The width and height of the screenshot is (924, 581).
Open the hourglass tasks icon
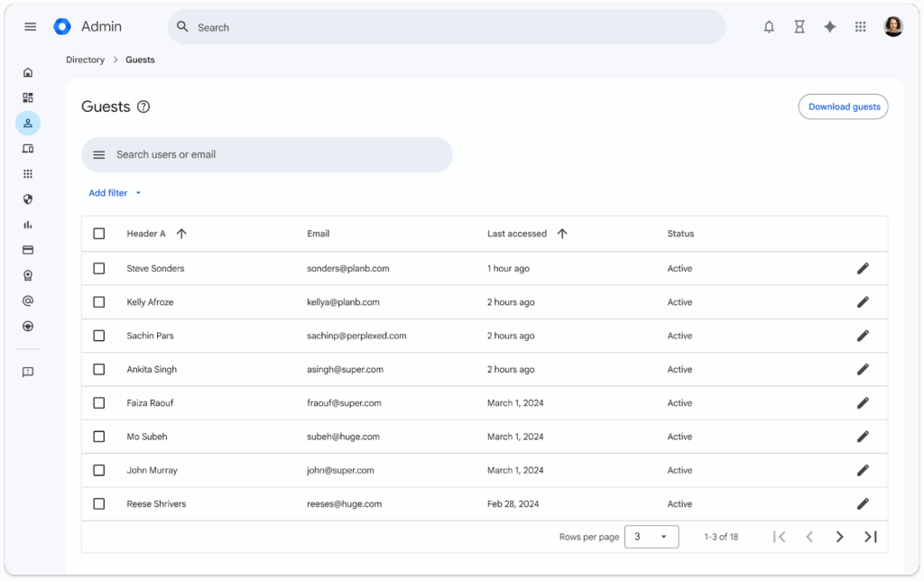pyautogui.click(x=799, y=27)
